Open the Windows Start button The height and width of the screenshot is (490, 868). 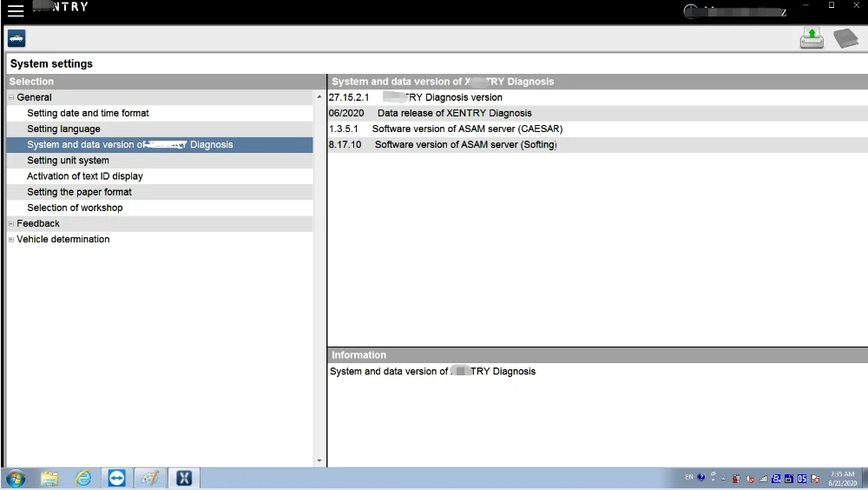coord(16,478)
